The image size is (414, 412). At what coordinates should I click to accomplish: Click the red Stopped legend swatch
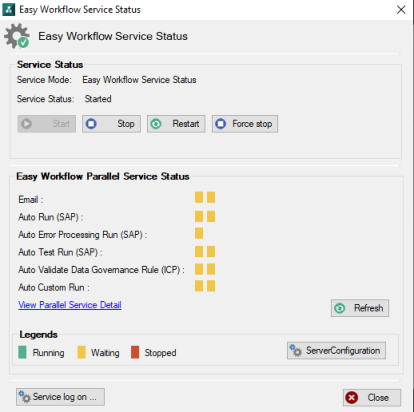click(x=135, y=352)
